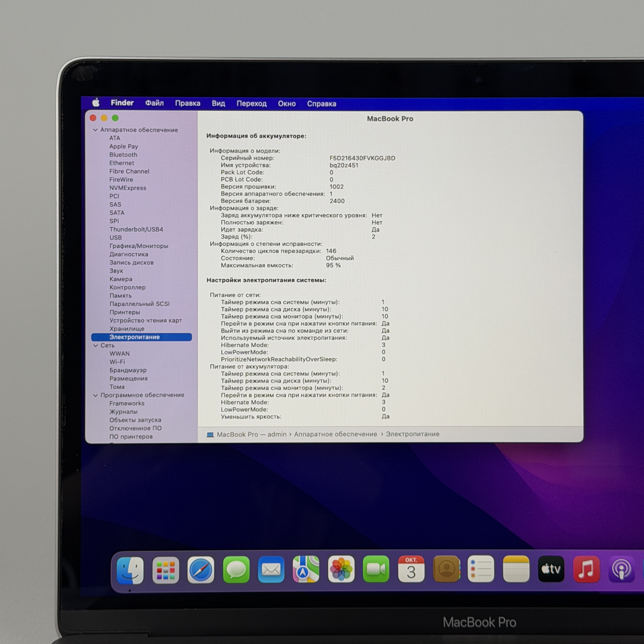Open Safari from the dock
644x644 pixels.
click(x=200, y=570)
